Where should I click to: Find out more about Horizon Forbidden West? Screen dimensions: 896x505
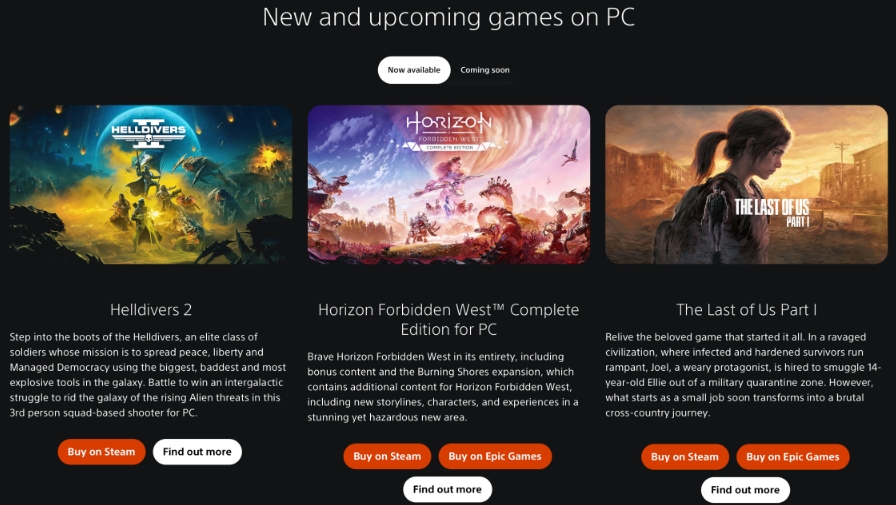coord(447,489)
